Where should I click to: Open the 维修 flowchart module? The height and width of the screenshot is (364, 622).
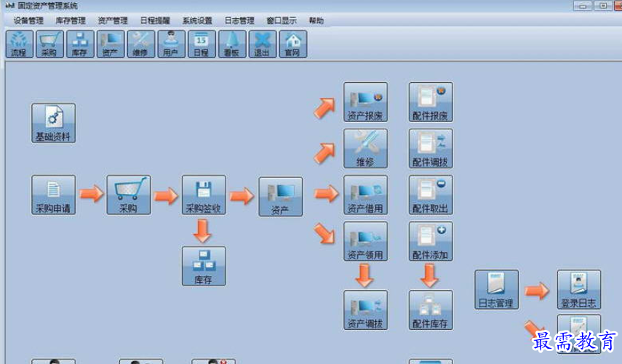[x=366, y=148]
